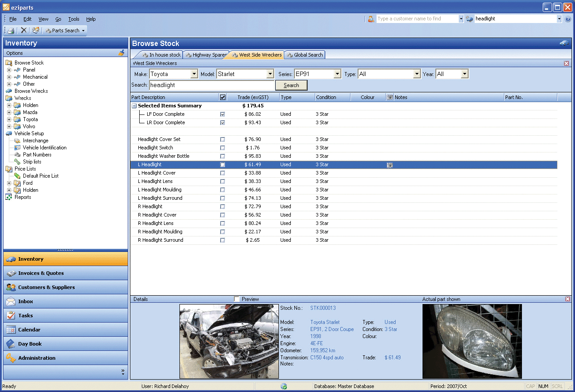The image size is (575, 392).
Task: Open the Inventory navigation pane
Action: pos(65,259)
